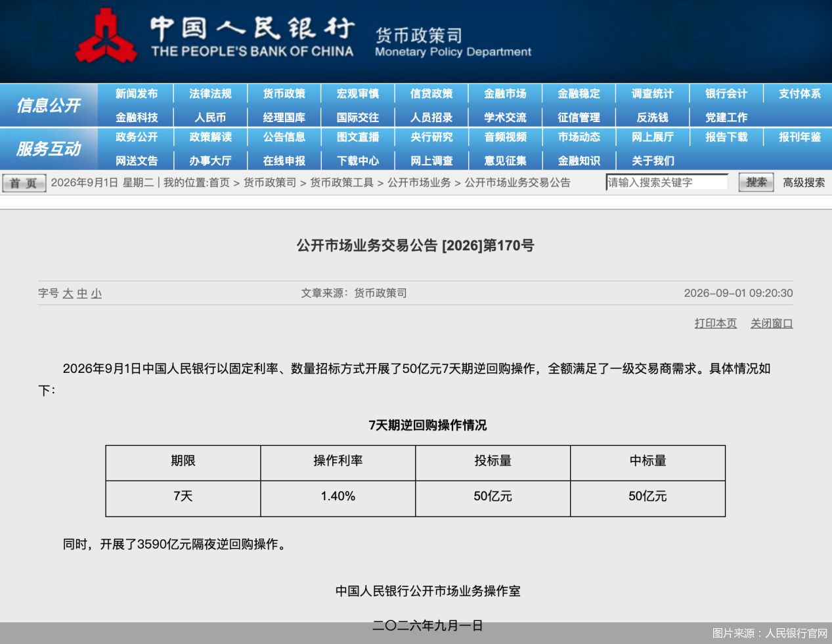Follow breadcrumb link 货币政策工具

click(341, 183)
